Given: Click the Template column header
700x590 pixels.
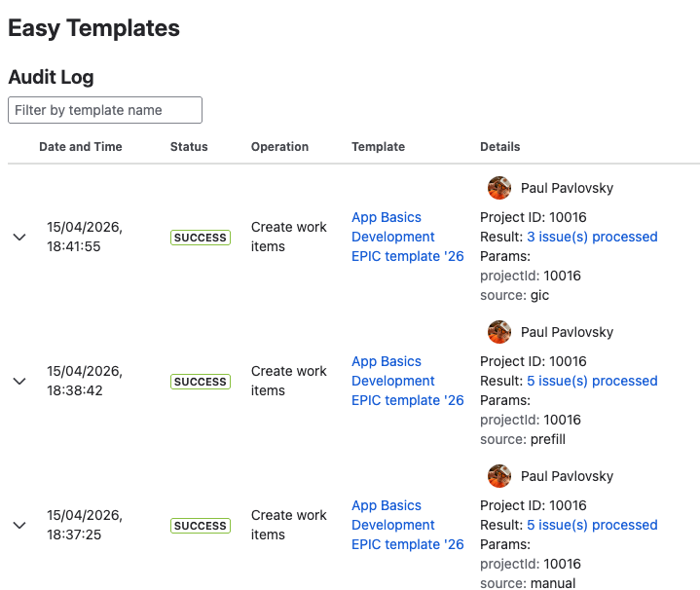Looking at the screenshot, I should point(378,147).
